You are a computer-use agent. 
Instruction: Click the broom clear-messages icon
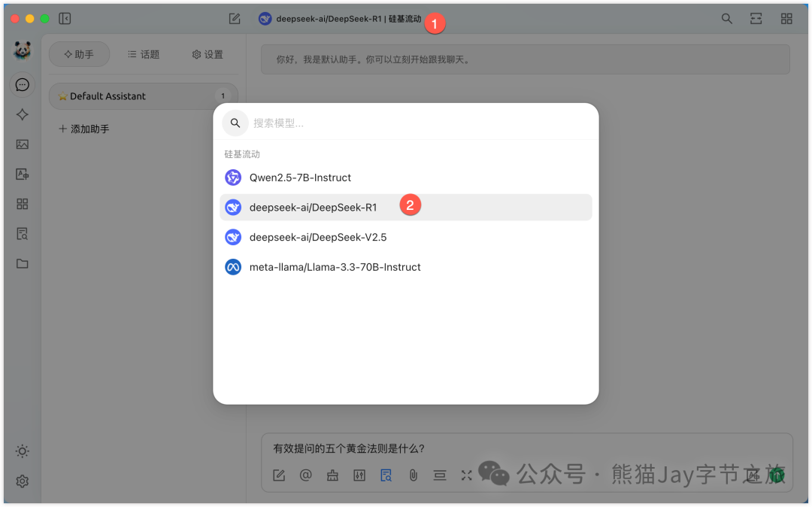click(332, 475)
